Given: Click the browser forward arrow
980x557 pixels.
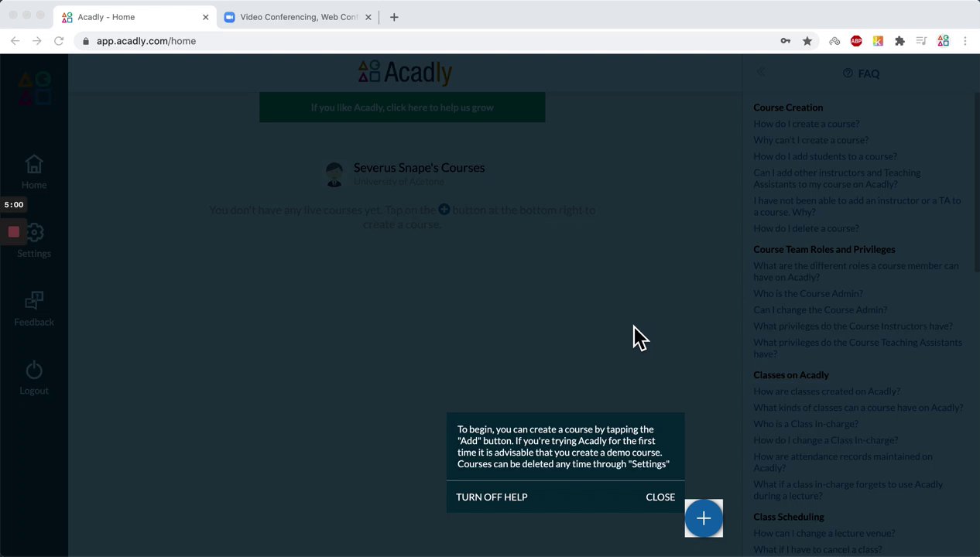Looking at the screenshot, I should pyautogui.click(x=36, y=41).
